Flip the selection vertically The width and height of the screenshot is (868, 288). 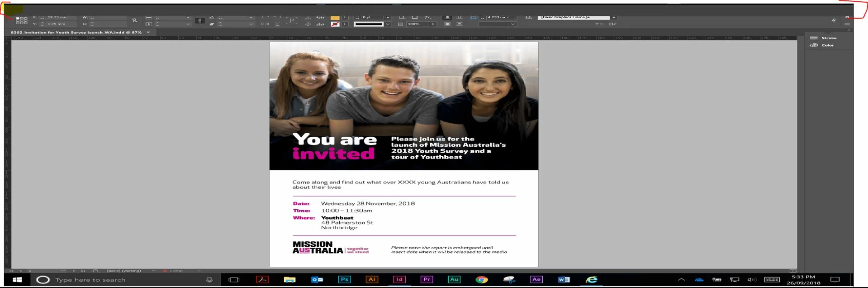tap(277, 24)
